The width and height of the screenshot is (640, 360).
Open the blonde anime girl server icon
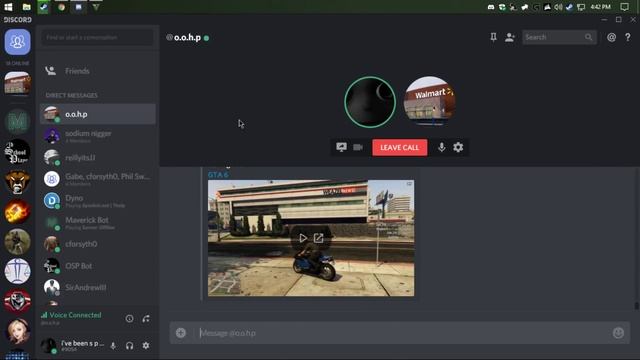click(17, 331)
